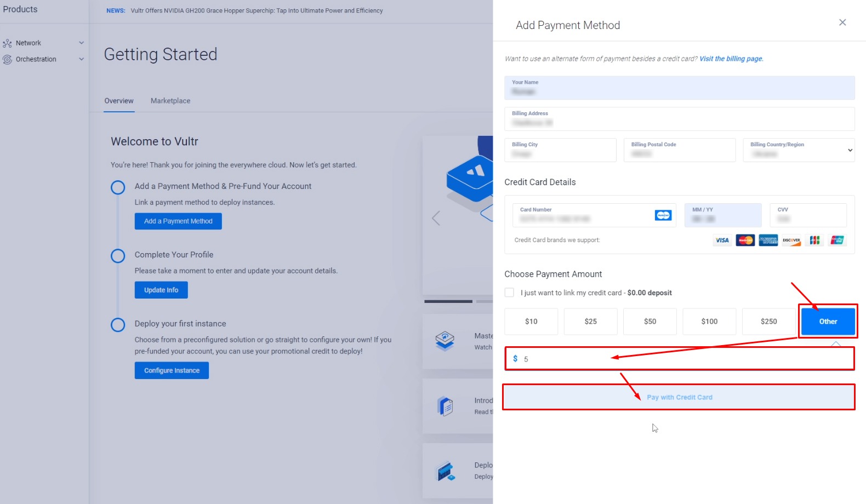Open the Visit the billing page link

coord(731,59)
